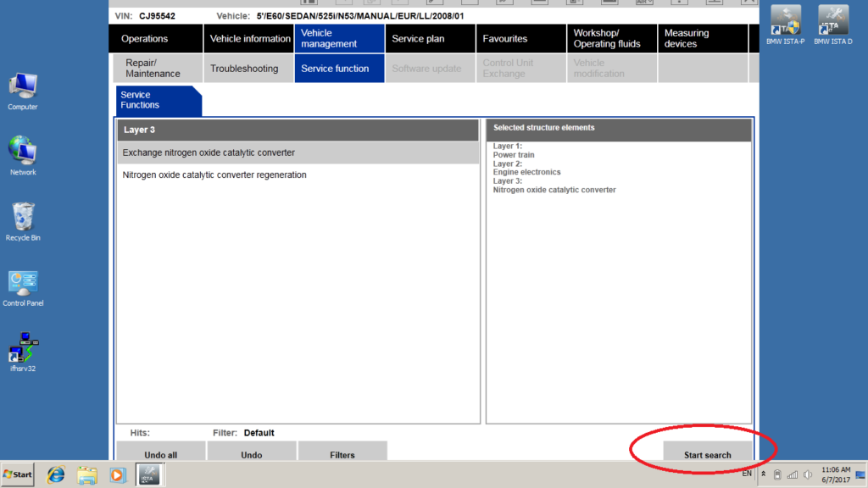Switch to the Vehicle information tab
868x488 pixels.
point(249,39)
